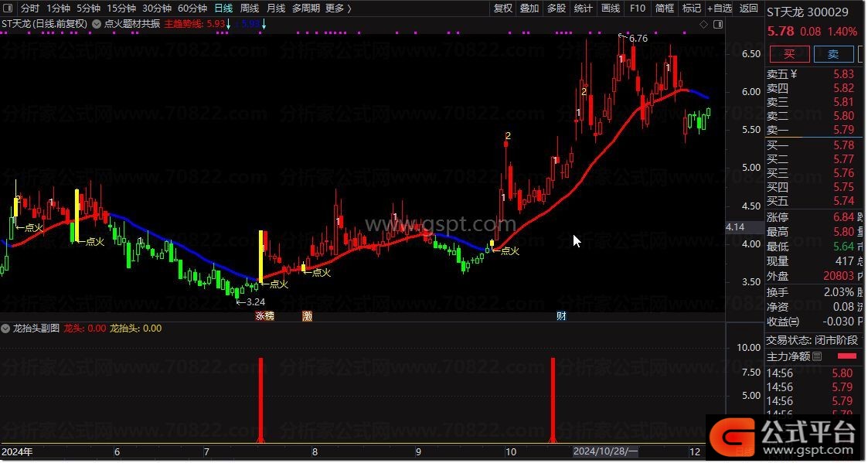Activate the 画线 drawing tool
Viewport: 868px width, 463px height.
610,9
